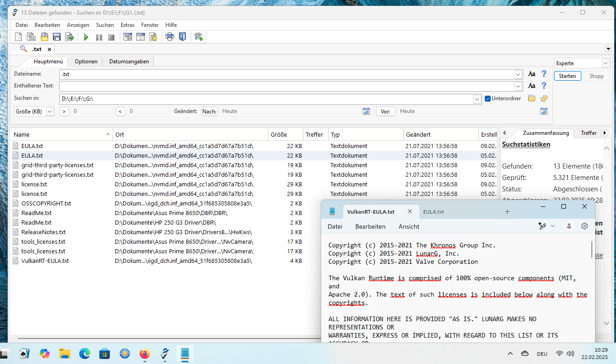Click the split-pane window layout toolbar icon
The width and height of the screenshot is (616, 364).
140,37
